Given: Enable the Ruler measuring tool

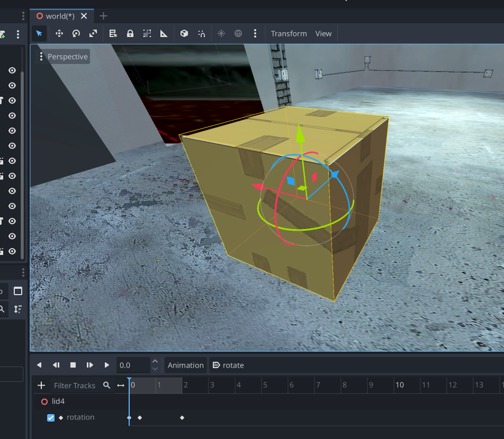Looking at the screenshot, I should click(x=164, y=33).
